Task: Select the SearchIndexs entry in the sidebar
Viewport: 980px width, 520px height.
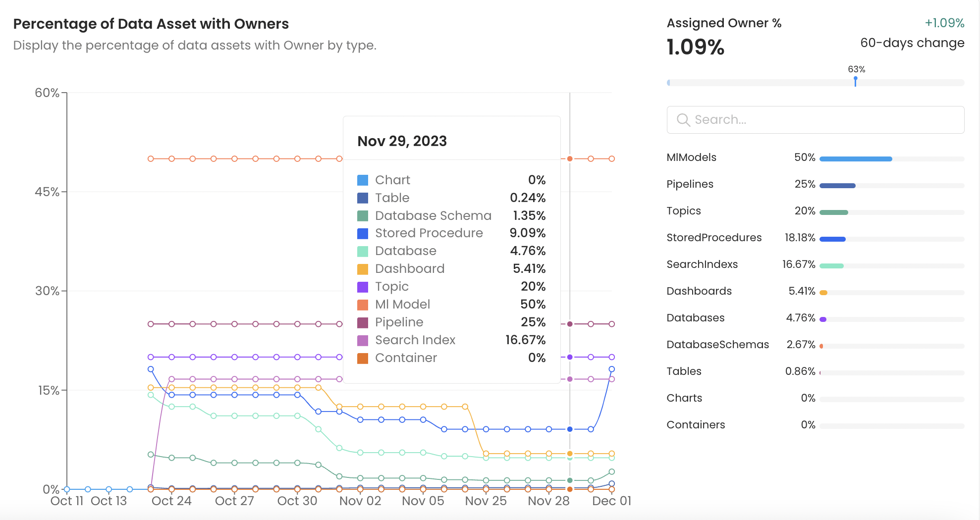Action: coord(702,264)
